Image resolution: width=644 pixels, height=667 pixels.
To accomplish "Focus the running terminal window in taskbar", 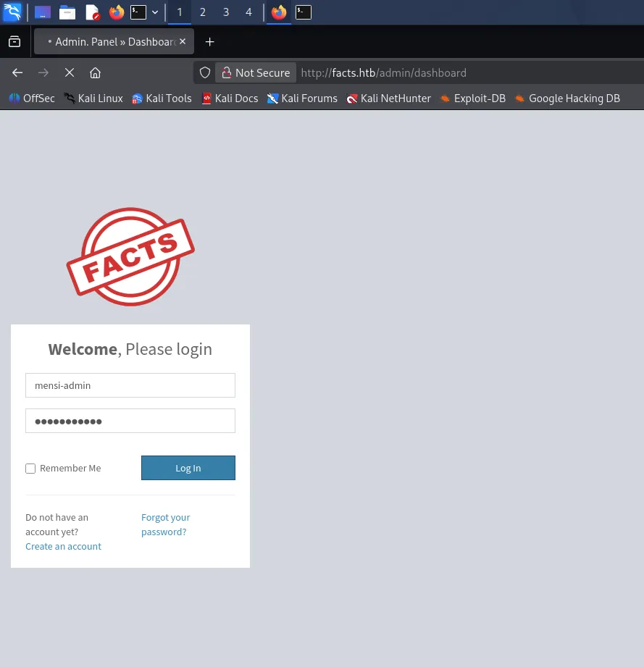I will (x=304, y=12).
